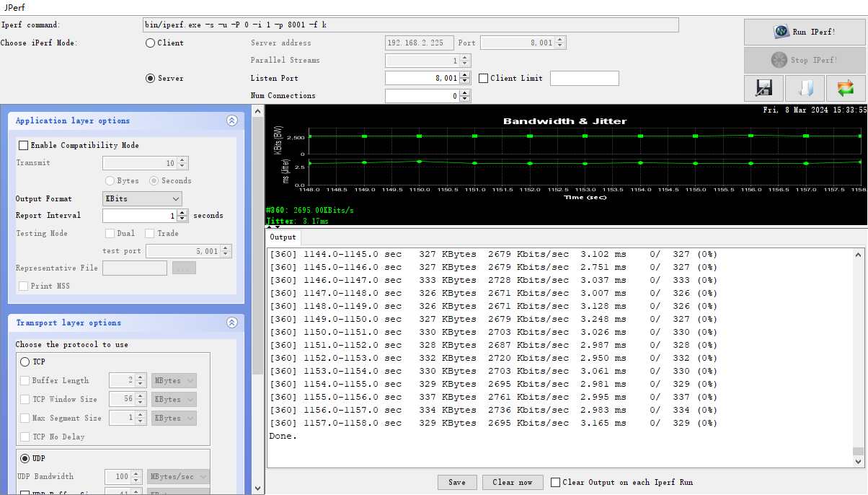Click the Jitter: 3.17ms readout
This screenshot has width=868, height=495.
[298, 221]
